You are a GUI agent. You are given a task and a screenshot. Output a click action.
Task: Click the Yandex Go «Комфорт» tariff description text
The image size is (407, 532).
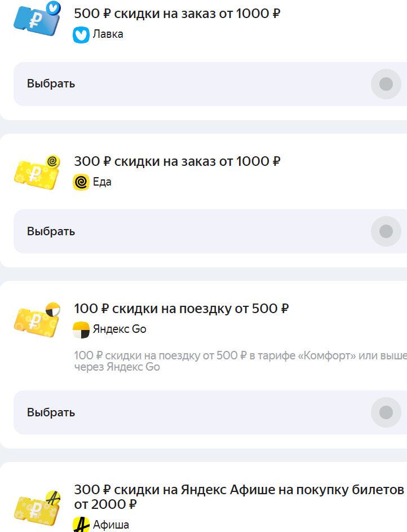pyautogui.click(x=240, y=361)
